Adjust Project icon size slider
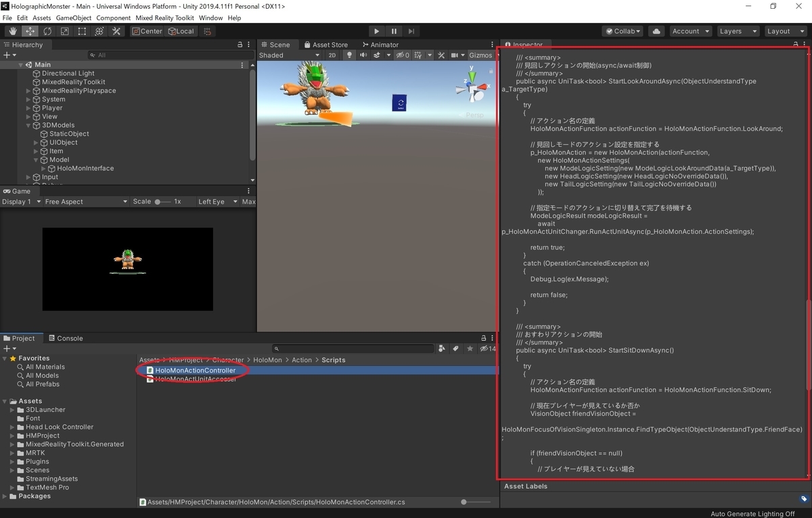This screenshot has width=812, height=518. [x=477, y=502]
